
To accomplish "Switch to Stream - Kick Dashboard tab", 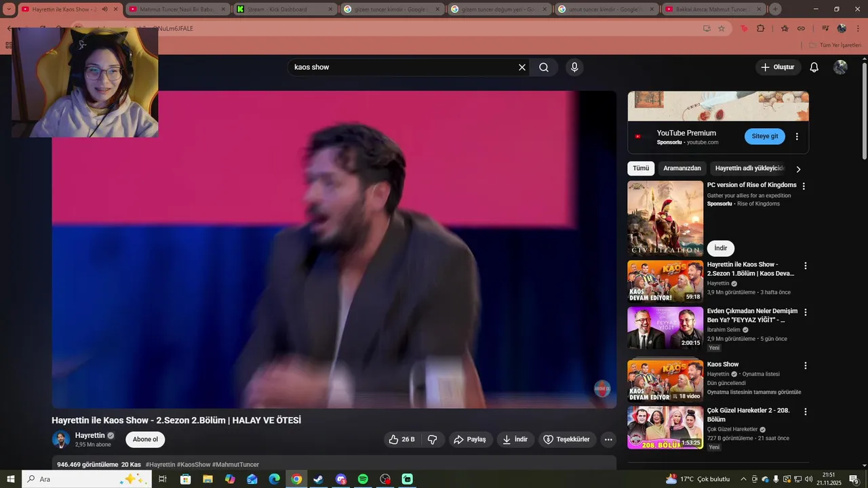I will 285,9.
